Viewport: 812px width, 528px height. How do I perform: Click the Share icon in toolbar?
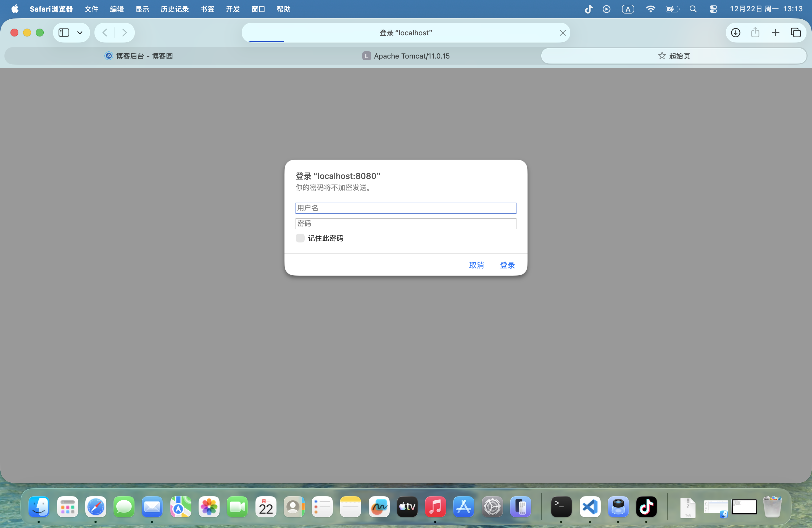pos(755,33)
